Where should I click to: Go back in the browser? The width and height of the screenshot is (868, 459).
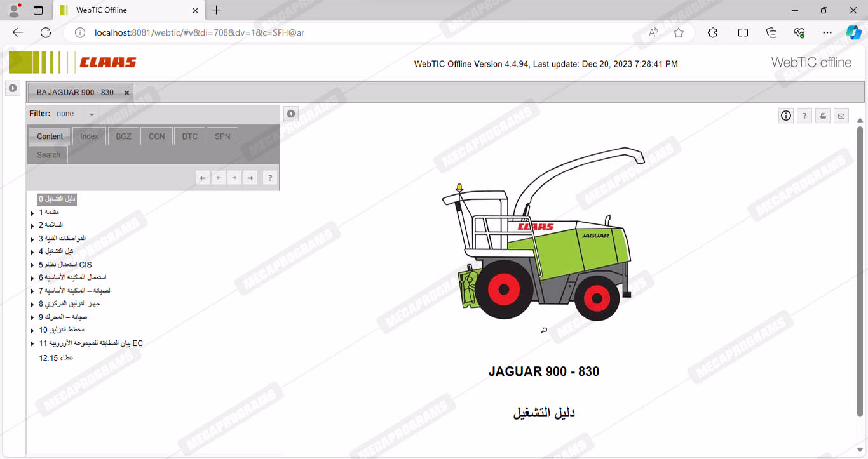[x=18, y=32]
